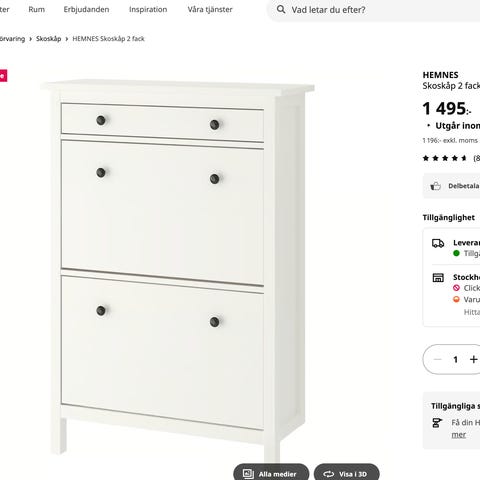This screenshot has width=480, height=480.
Task: Click the Delbetala shopping basket icon
Action: pos(435,186)
